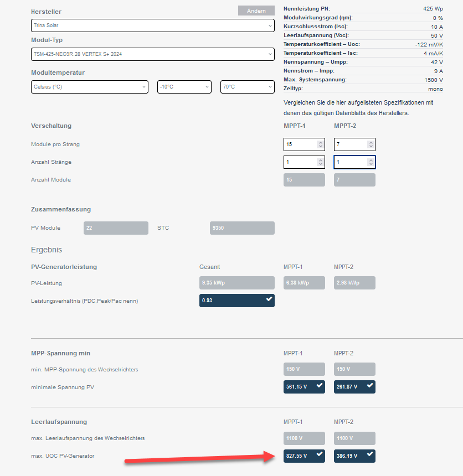Click MPPT-2 Anzahl Stränge input field
The height and width of the screenshot is (476, 463).
[349, 162]
